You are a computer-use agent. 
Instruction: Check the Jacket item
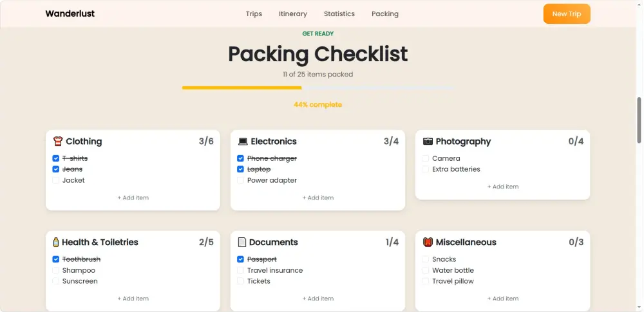[x=56, y=180]
